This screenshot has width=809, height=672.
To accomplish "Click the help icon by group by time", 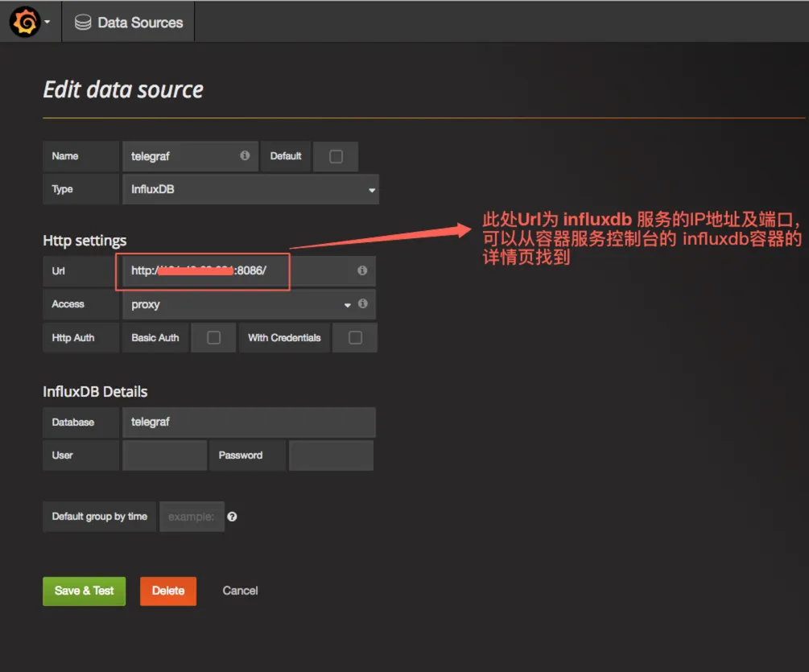I will 232,516.
